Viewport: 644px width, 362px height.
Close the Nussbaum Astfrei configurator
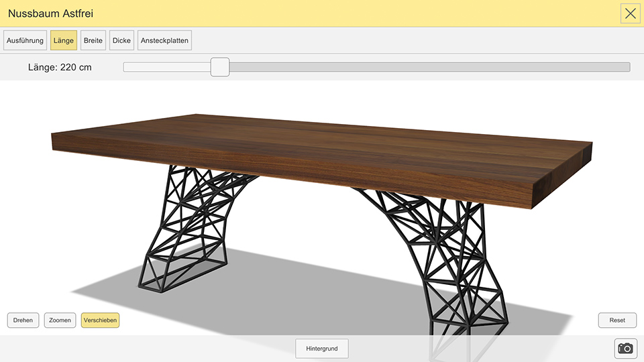[x=630, y=13]
